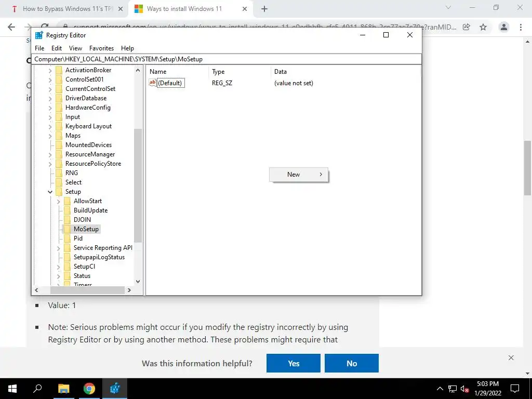
Task: Click the Registry Editor title bar icon
Action: (x=39, y=35)
